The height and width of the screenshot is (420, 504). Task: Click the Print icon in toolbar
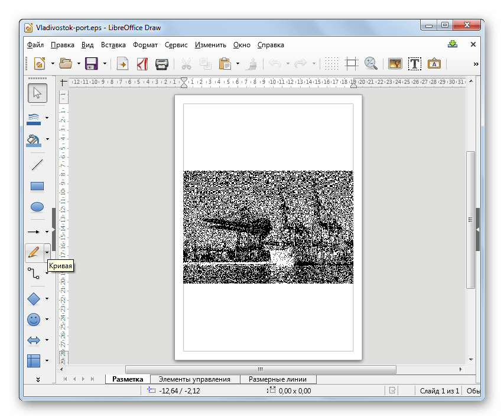[x=161, y=64]
